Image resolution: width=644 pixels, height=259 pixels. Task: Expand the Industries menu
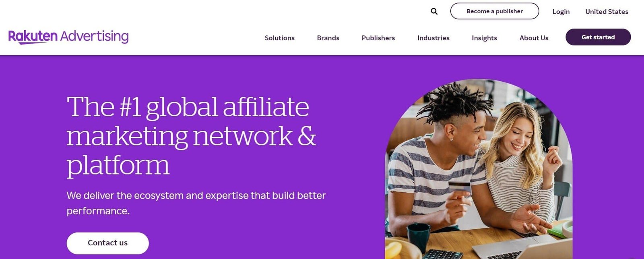[433, 38]
